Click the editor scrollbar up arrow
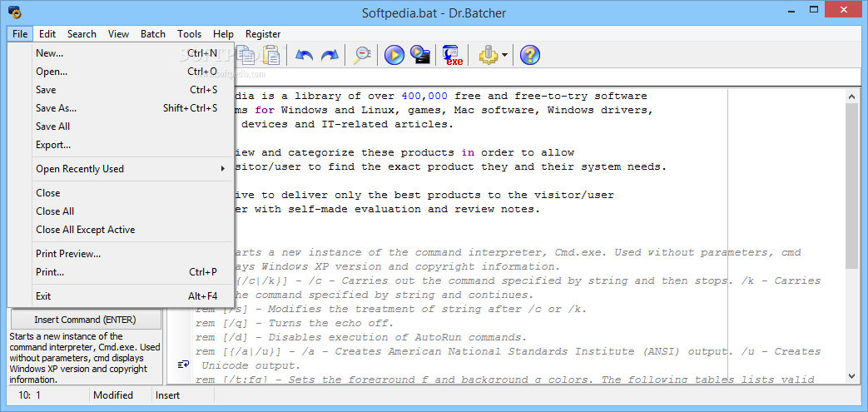The height and width of the screenshot is (412, 868). pyautogui.click(x=852, y=97)
